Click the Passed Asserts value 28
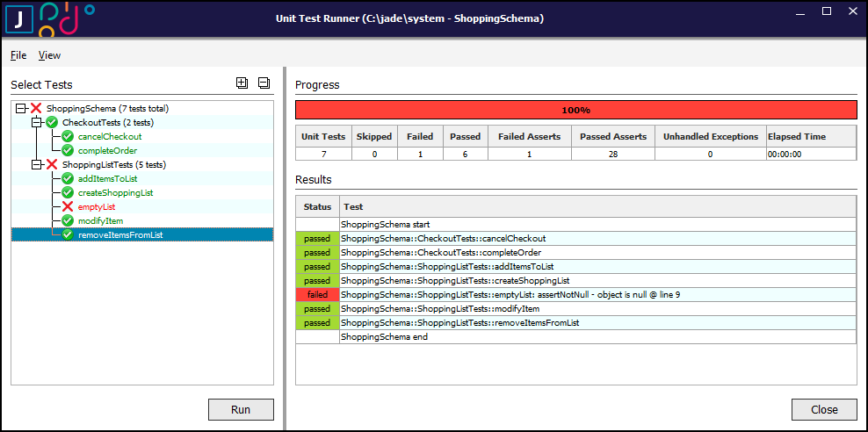This screenshot has width=868, height=432. [613, 155]
